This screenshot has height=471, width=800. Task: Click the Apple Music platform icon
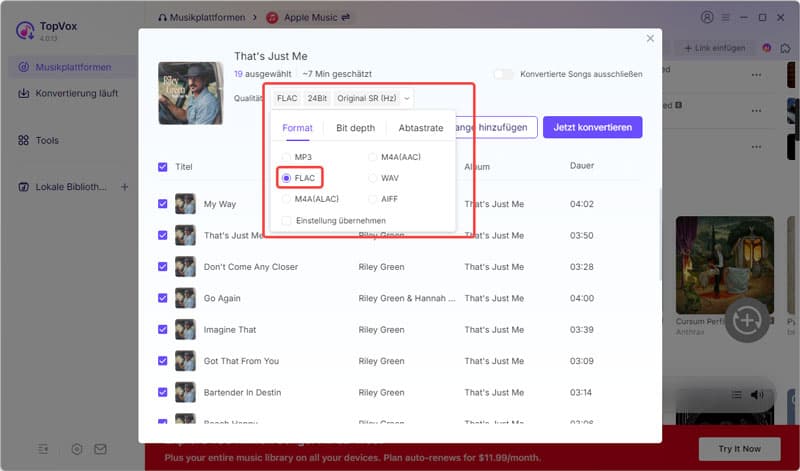272,18
